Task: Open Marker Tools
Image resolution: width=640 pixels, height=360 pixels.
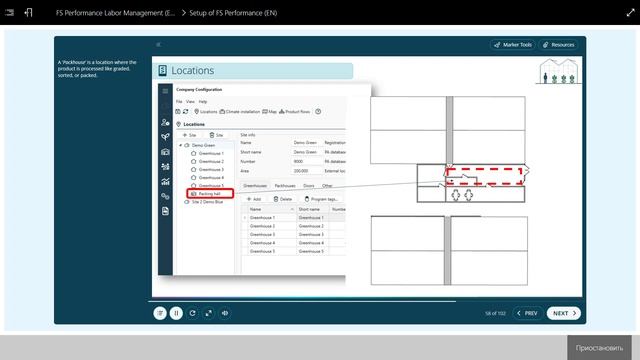Action: click(513, 45)
